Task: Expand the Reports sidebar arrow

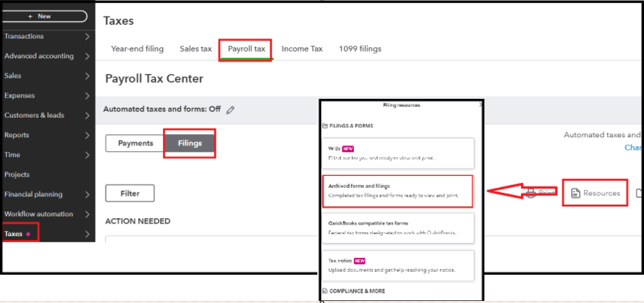Action: pos(87,135)
